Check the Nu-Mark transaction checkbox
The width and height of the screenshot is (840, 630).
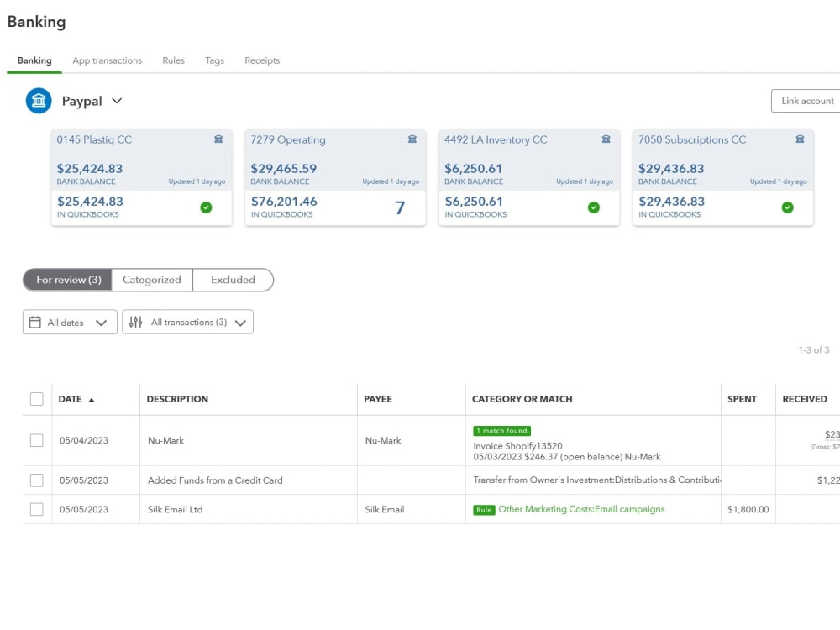click(x=36, y=440)
